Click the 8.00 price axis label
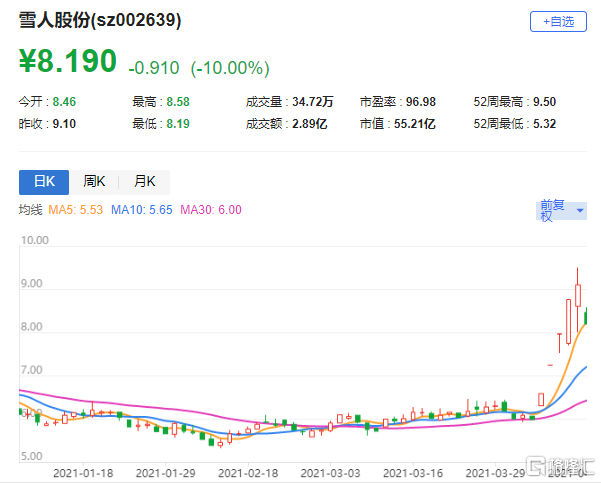The height and width of the screenshot is (483, 601). click(31, 327)
